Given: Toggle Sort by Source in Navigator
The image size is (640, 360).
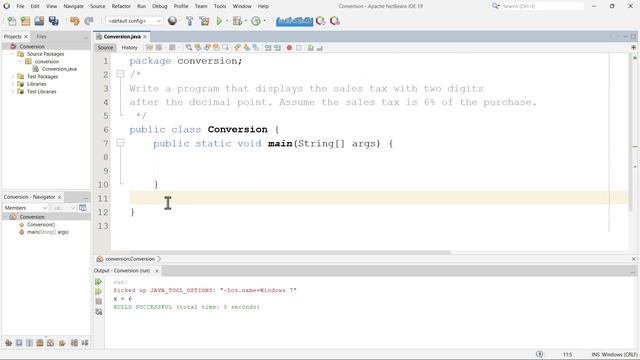Looking at the screenshot, I should coord(85,342).
